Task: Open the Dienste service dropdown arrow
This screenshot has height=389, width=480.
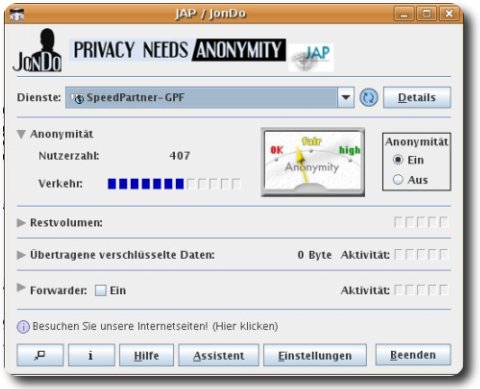Action: [x=346, y=98]
